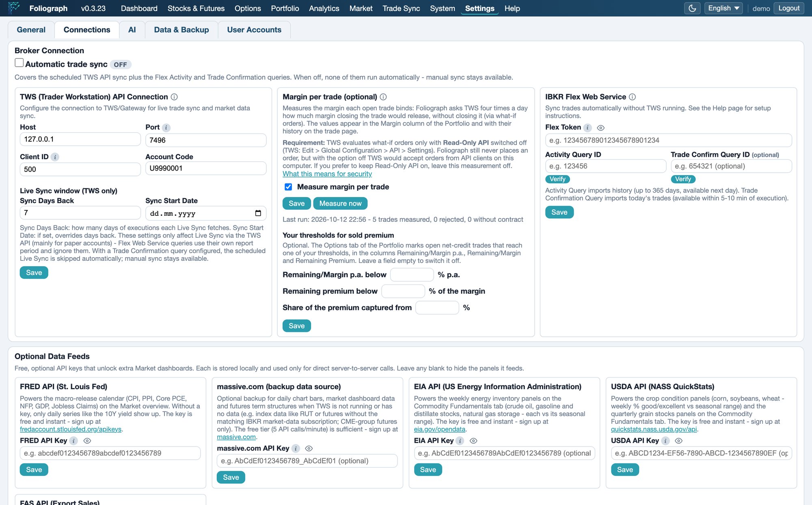Click the info icon beside USDA API Key
Viewport: 812px width, 505px height.
click(665, 441)
